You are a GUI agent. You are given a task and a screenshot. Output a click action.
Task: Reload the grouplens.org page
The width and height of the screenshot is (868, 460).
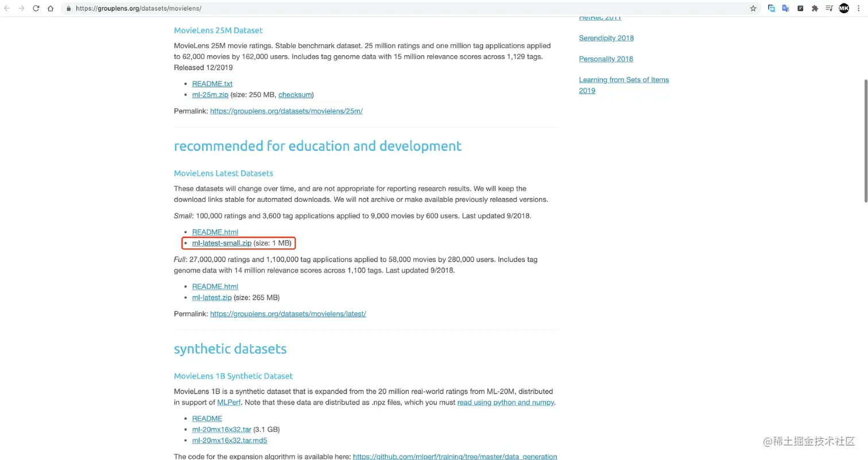click(x=36, y=9)
